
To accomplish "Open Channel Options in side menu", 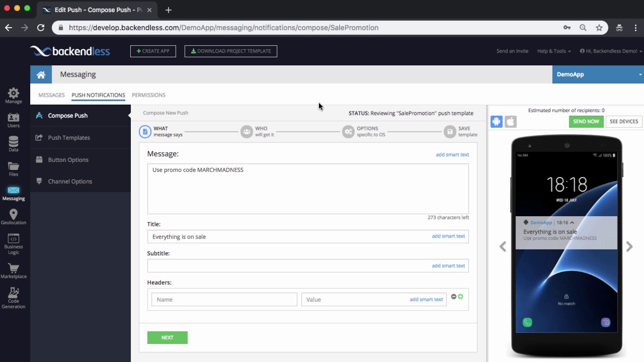I will click(x=80, y=182).
